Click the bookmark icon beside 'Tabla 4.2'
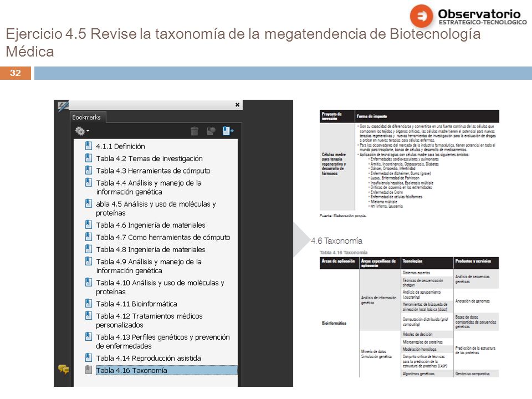 coord(89,158)
